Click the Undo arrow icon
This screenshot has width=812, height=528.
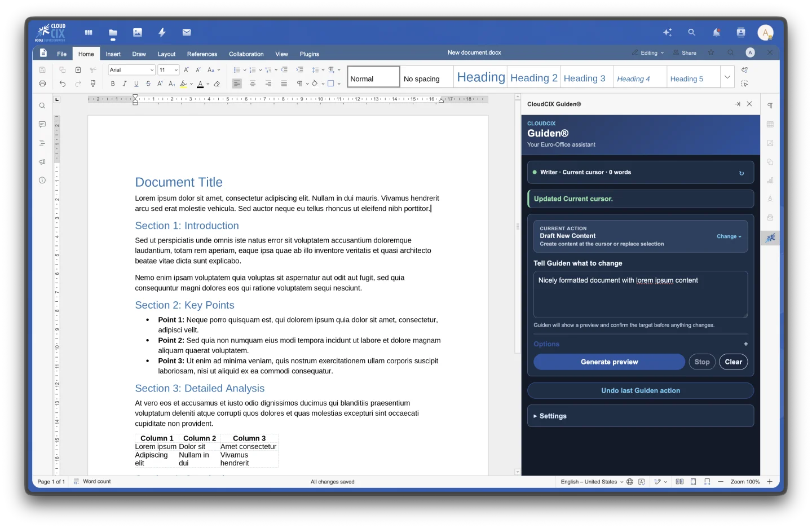[x=63, y=83]
